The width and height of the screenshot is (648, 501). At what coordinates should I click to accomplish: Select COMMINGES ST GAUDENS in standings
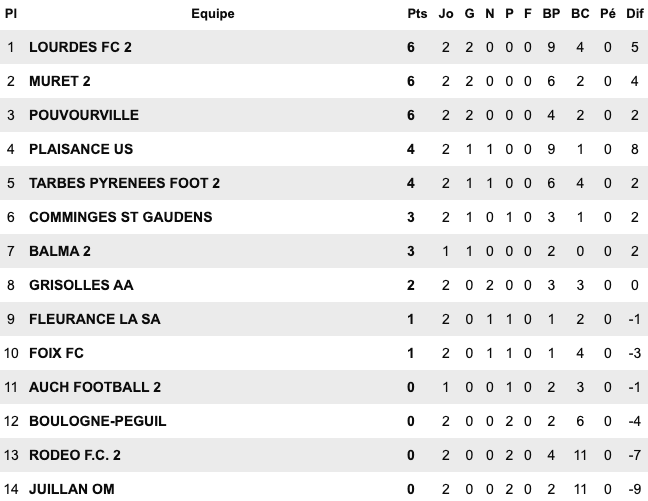click(x=120, y=217)
